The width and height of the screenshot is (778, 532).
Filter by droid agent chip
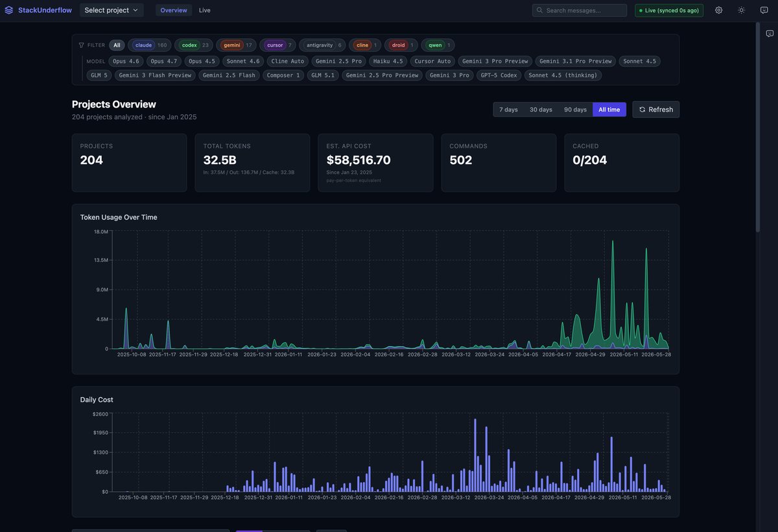(x=401, y=45)
